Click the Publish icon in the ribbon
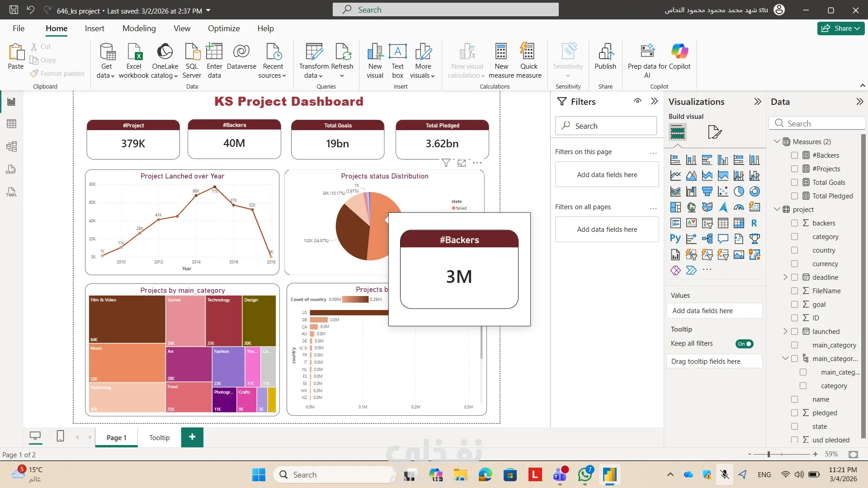This screenshot has width=868, height=488. coord(605,52)
